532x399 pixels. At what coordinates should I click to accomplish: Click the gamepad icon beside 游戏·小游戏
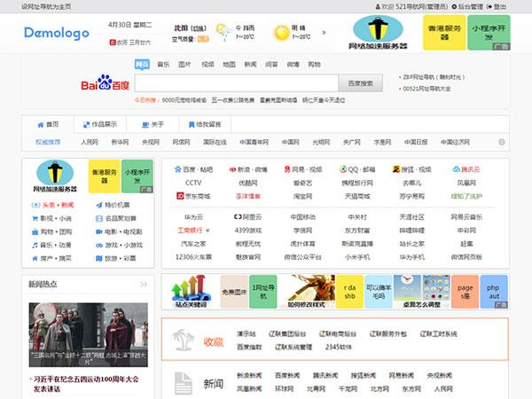[x=99, y=245]
